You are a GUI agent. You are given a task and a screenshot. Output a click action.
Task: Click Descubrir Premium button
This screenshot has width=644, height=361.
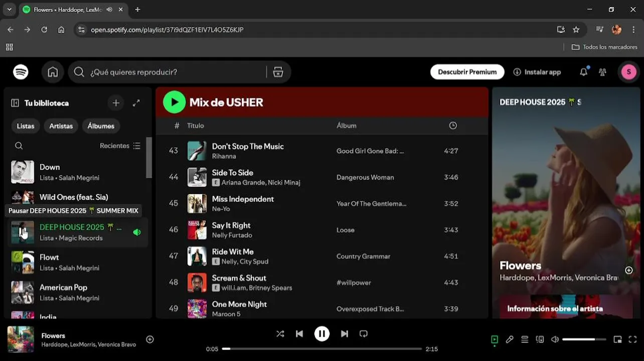[467, 72]
